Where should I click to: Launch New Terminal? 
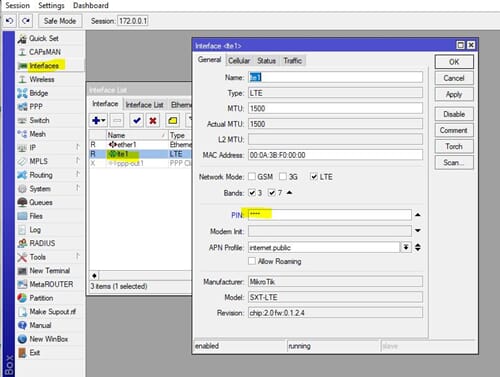tap(49, 271)
